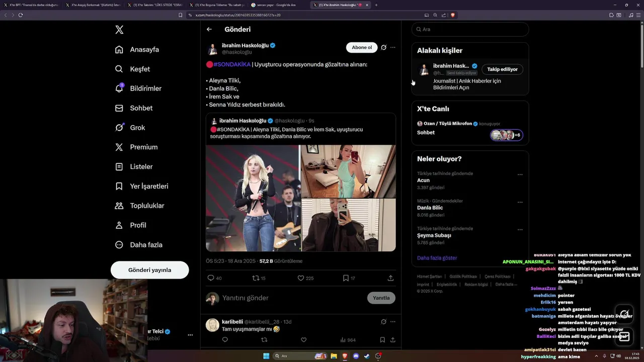This screenshot has height=362, width=644.
Task: Click the Yanıtla button
Action: (381, 298)
